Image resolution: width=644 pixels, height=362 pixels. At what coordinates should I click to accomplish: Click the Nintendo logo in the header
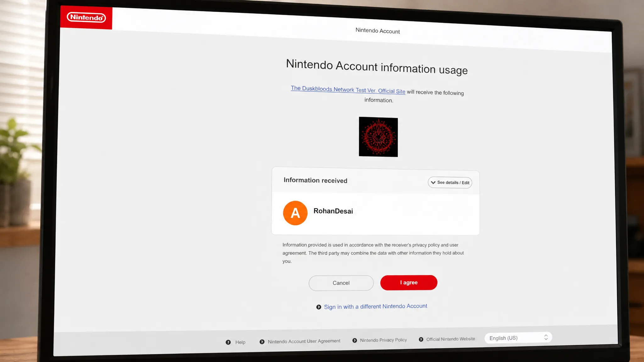(x=86, y=17)
